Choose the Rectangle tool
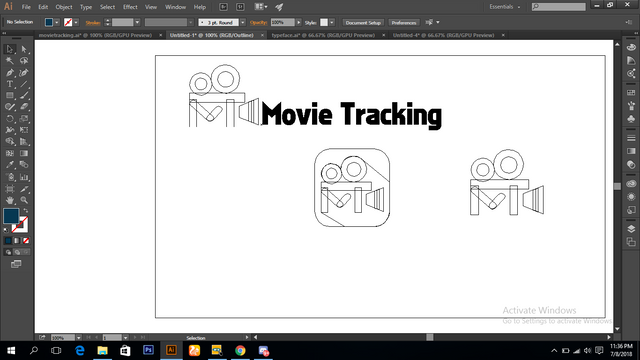 pos(10,96)
